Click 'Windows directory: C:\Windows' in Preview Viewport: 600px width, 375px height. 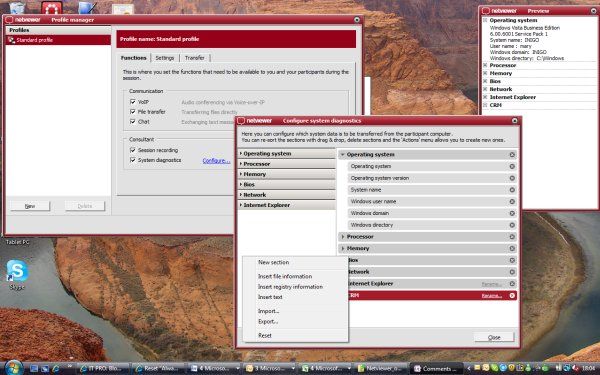[x=527, y=58]
